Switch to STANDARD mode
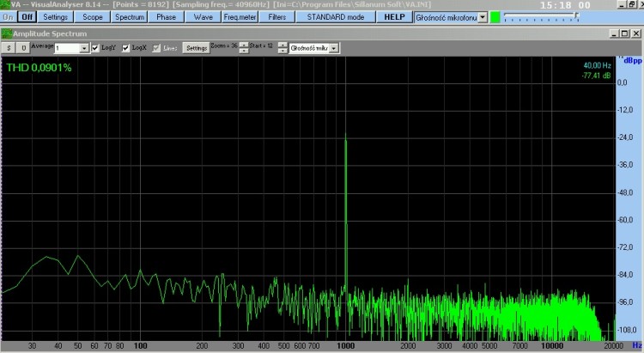Screen dimensions: 644x353 point(336,17)
